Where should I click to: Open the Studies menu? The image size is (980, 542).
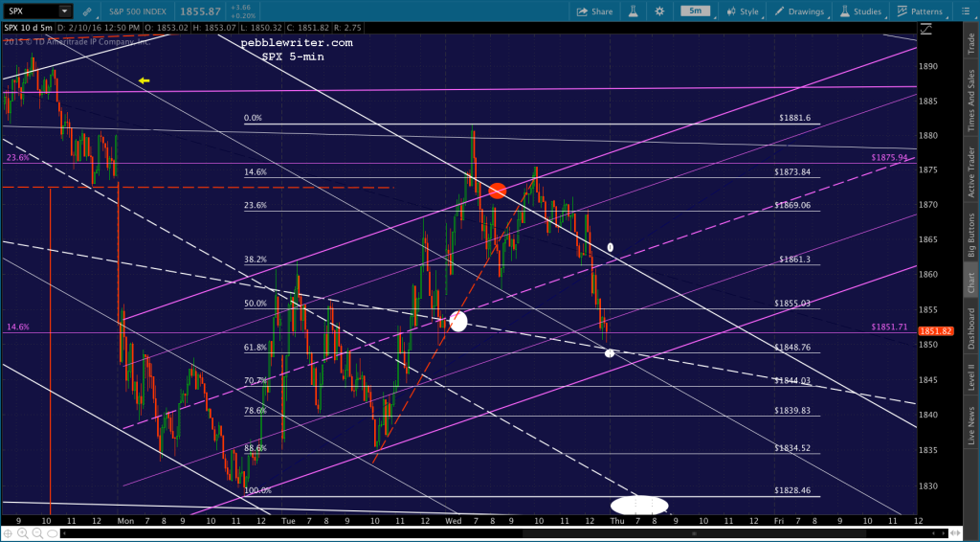tap(860, 11)
